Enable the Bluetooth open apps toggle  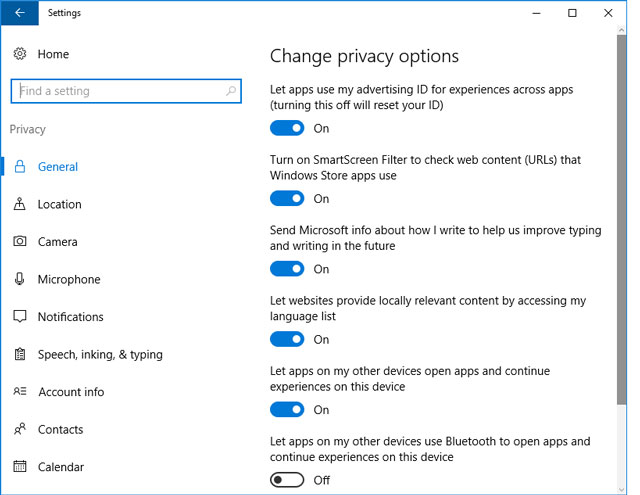click(287, 480)
